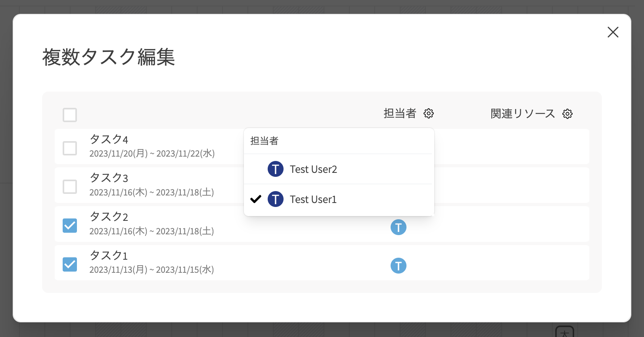Viewport: 644px width, 337px height.
Task: Click the assignee avatar on タスク1 row
Action: click(x=398, y=266)
